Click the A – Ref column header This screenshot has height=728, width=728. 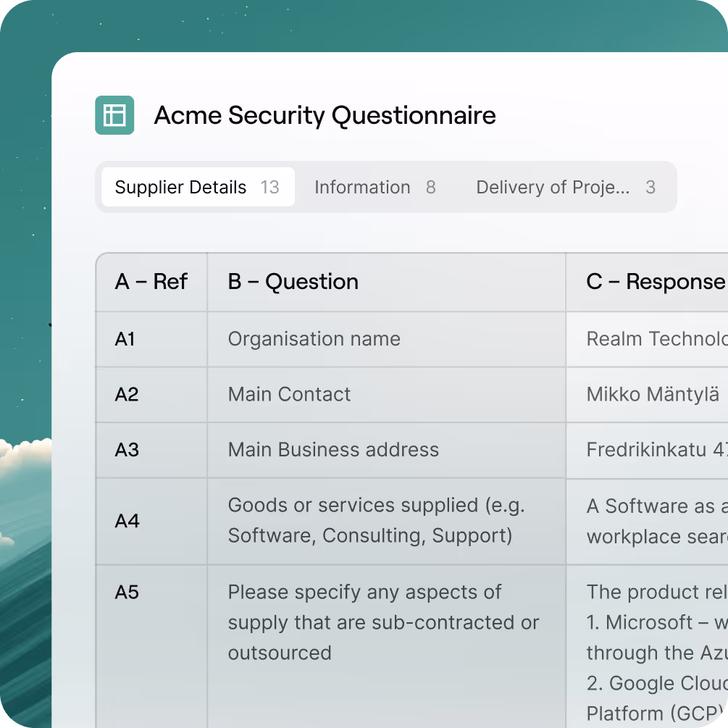pyautogui.click(x=151, y=282)
